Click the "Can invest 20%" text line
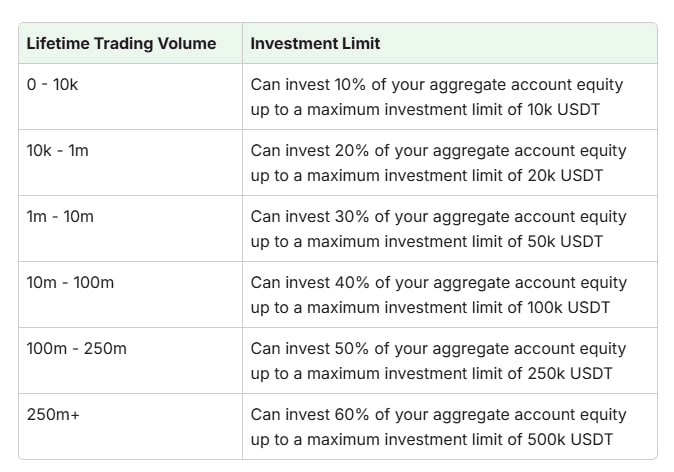This screenshot has width=674, height=472. (438, 150)
